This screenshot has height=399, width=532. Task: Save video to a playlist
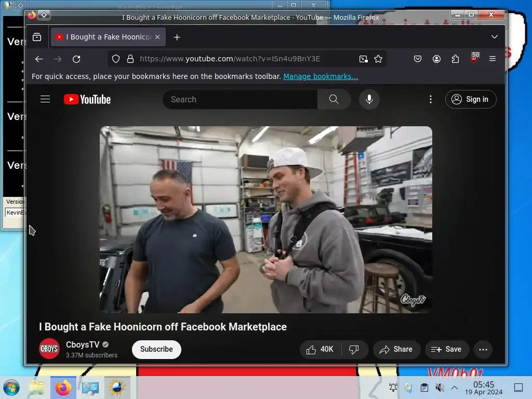(446, 350)
